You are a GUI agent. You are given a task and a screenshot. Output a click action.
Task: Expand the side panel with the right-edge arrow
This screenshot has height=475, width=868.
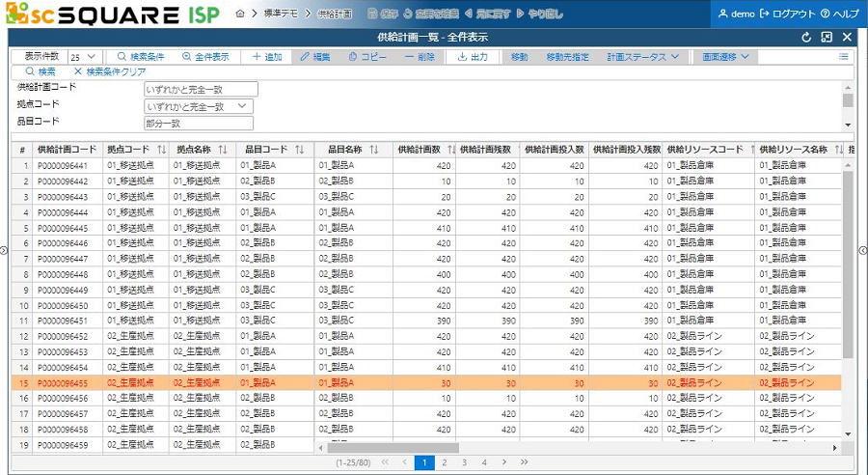click(x=862, y=250)
